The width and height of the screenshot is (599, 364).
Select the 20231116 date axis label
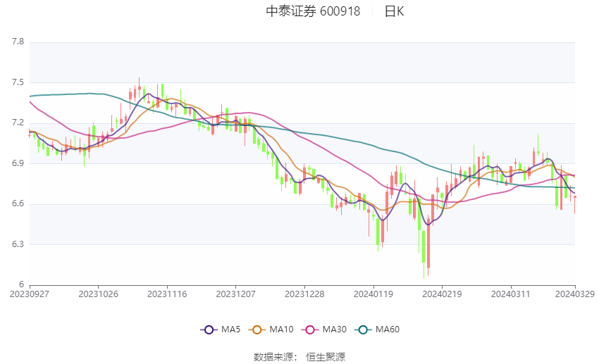click(x=167, y=294)
